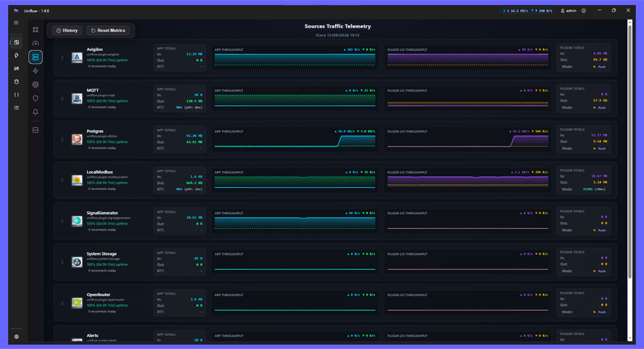
Task: Grab the SignalGenerator row drag handle
Action: [62, 221]
